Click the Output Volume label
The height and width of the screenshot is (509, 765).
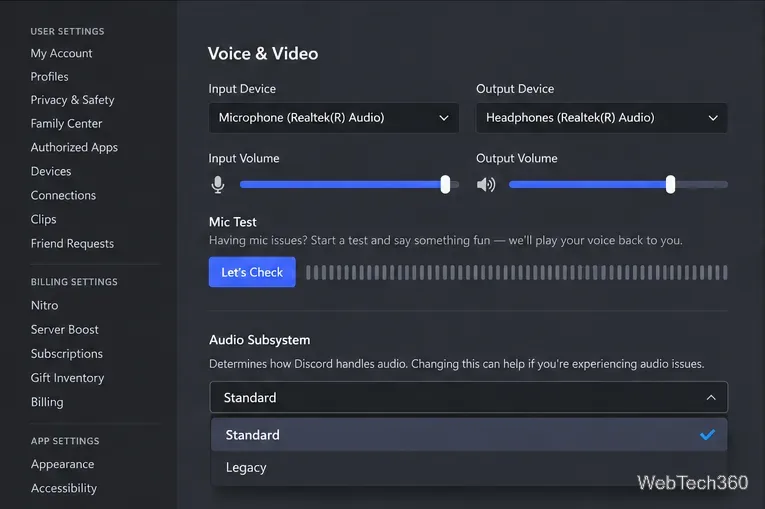pos(517,159)
